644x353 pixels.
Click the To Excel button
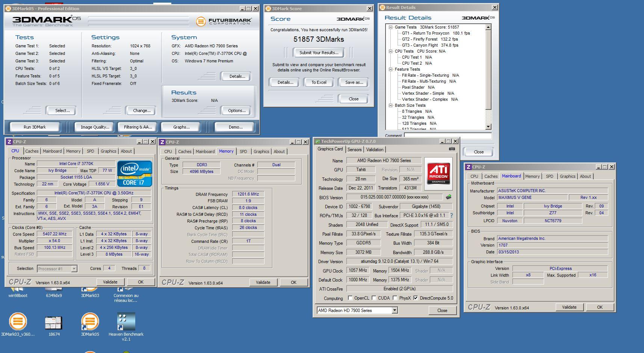pos(319,82)
